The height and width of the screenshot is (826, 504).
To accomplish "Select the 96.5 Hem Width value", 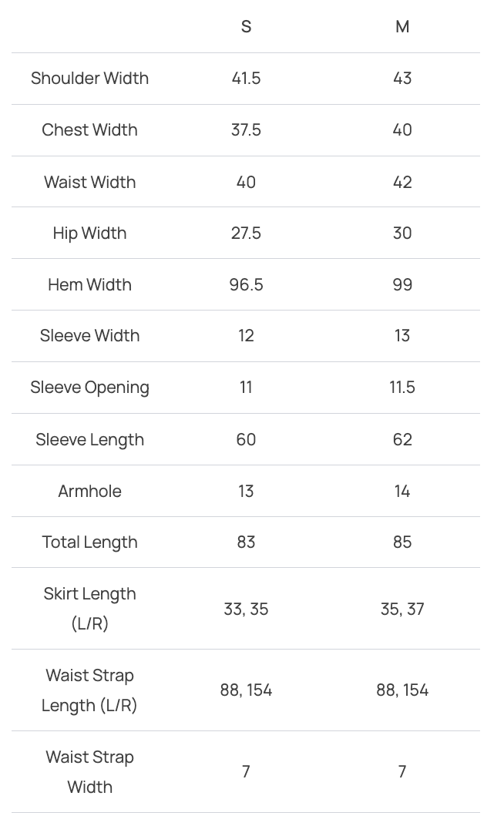I will click(246, 284).
